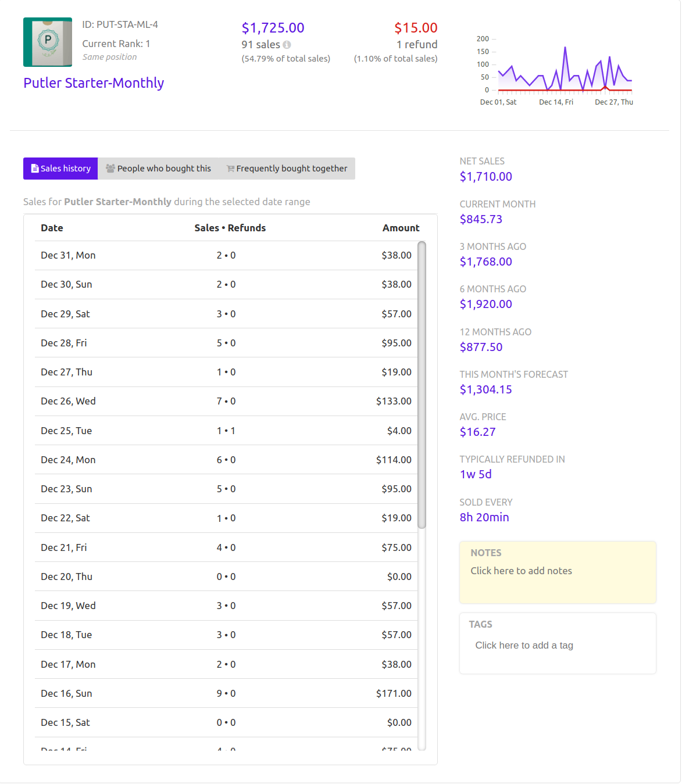Click the shopping cart icon in tabs
Viewport: 682px width, 784px height.
(230, 169)
